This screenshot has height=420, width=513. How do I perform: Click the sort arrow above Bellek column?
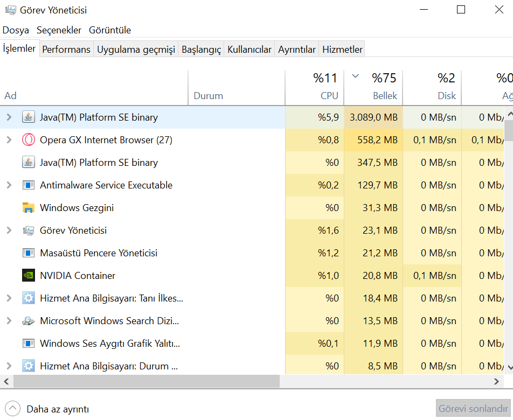[x=355, y=76]
